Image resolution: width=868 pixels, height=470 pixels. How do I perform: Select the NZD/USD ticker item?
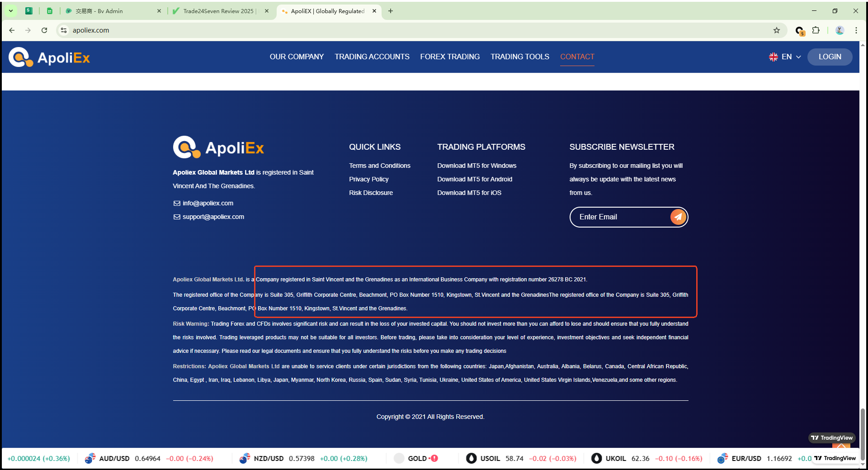coord(303,458)
